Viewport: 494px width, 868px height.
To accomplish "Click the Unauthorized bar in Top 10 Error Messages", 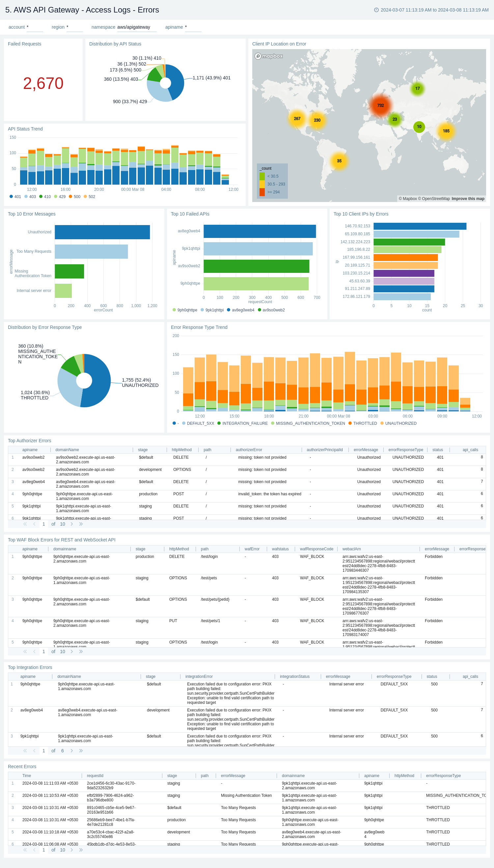I will tap(102, 232).
